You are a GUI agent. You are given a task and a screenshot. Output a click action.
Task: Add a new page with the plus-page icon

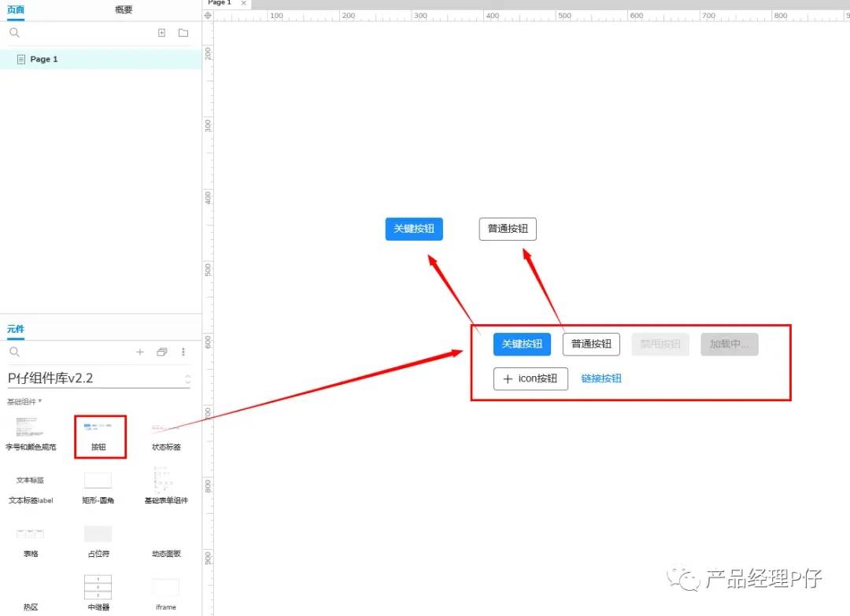point(162,33)
